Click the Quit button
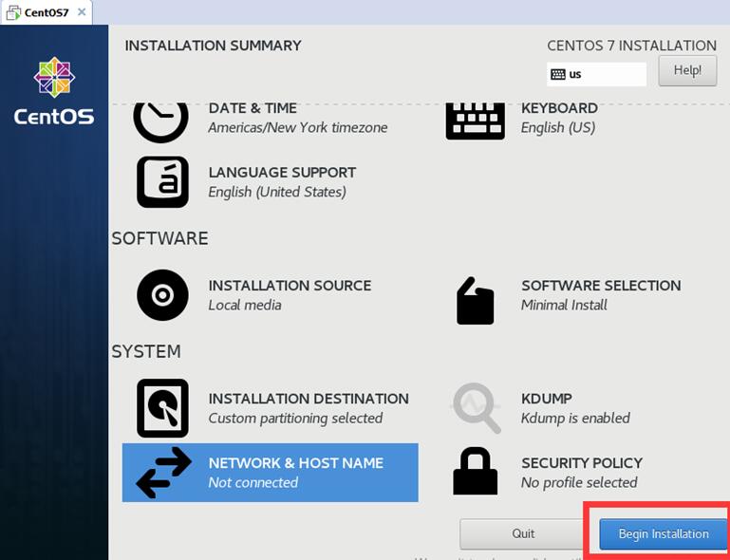 pyautogui.click(x=523, y=533)
